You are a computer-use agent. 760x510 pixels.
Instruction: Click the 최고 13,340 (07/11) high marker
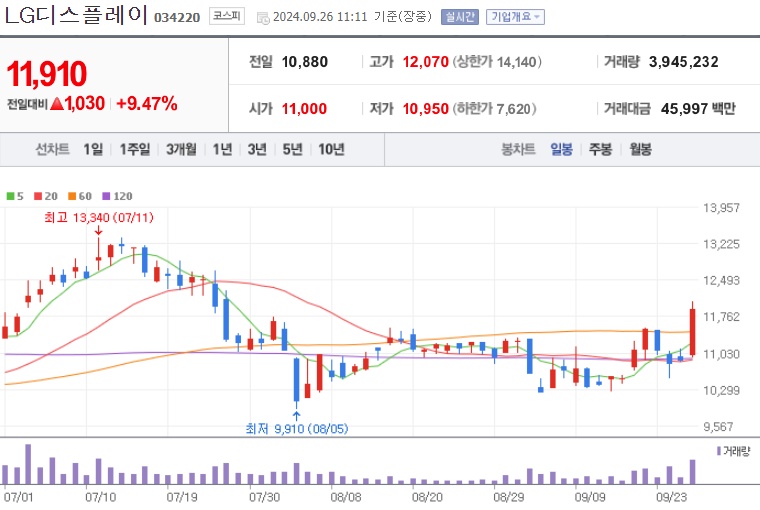pyautogui.click(x=99, y=218)
